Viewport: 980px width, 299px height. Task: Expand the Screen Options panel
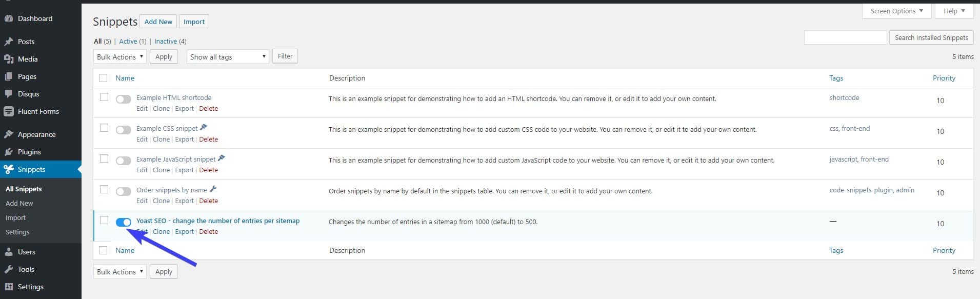pyautogui.click(x=897, y=11)
